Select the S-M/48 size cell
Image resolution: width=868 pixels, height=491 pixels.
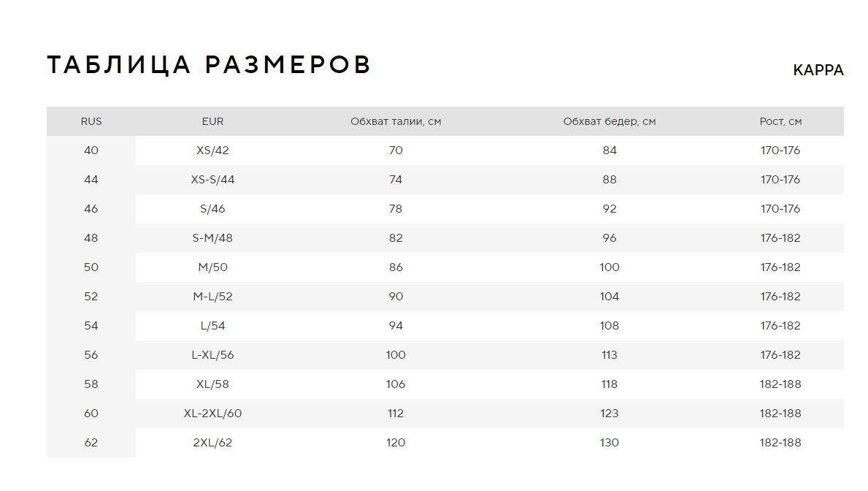point(212,238)
